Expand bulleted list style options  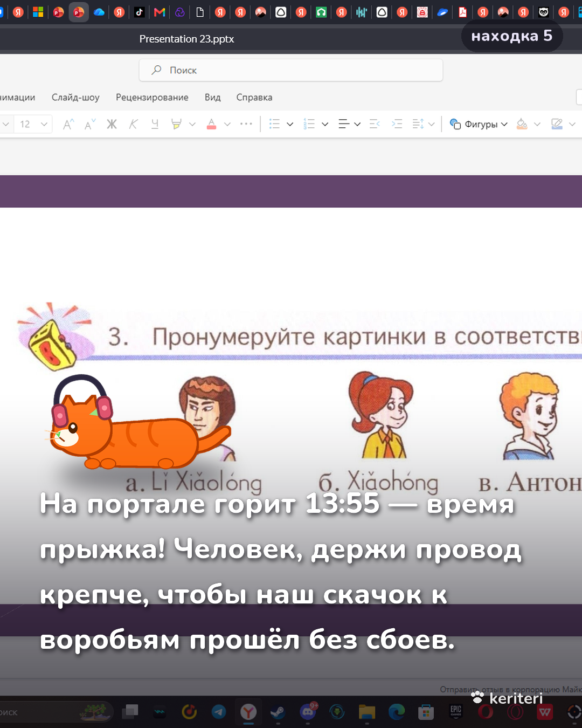[290, 124]
